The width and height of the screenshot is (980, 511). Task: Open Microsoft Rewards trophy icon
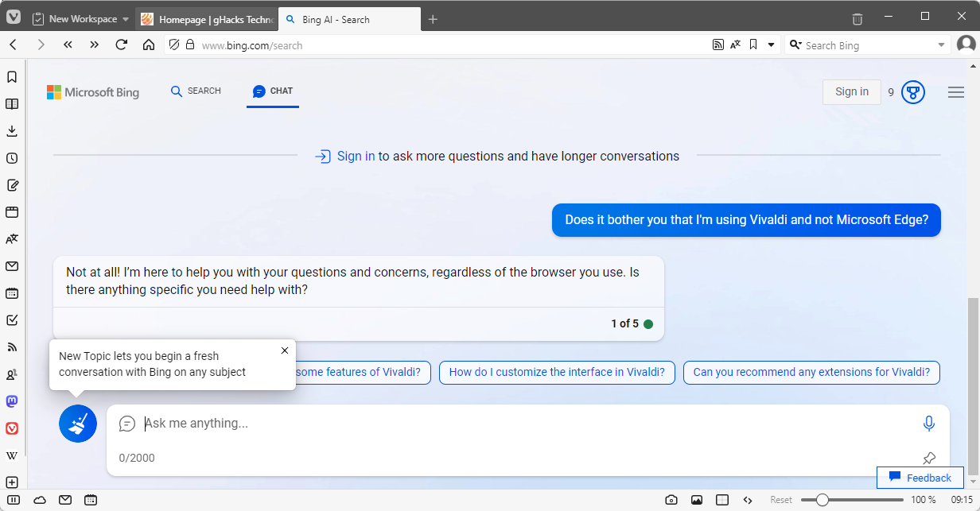click(x=912, y=92)
